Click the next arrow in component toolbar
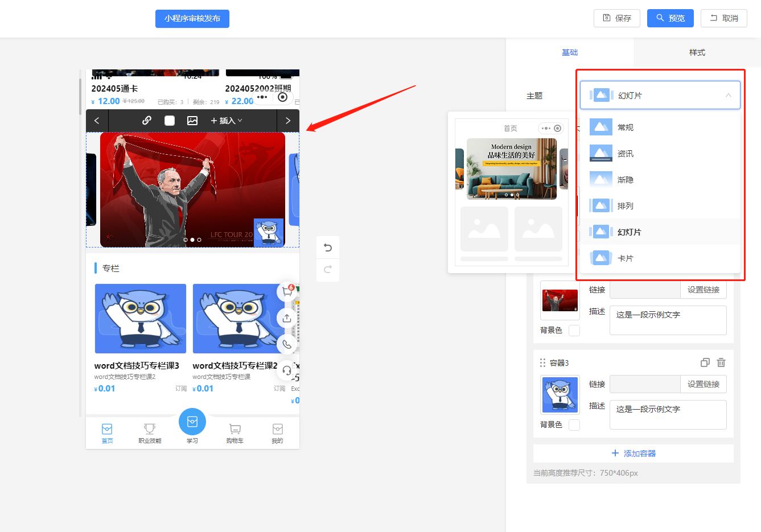 (288, 121)
